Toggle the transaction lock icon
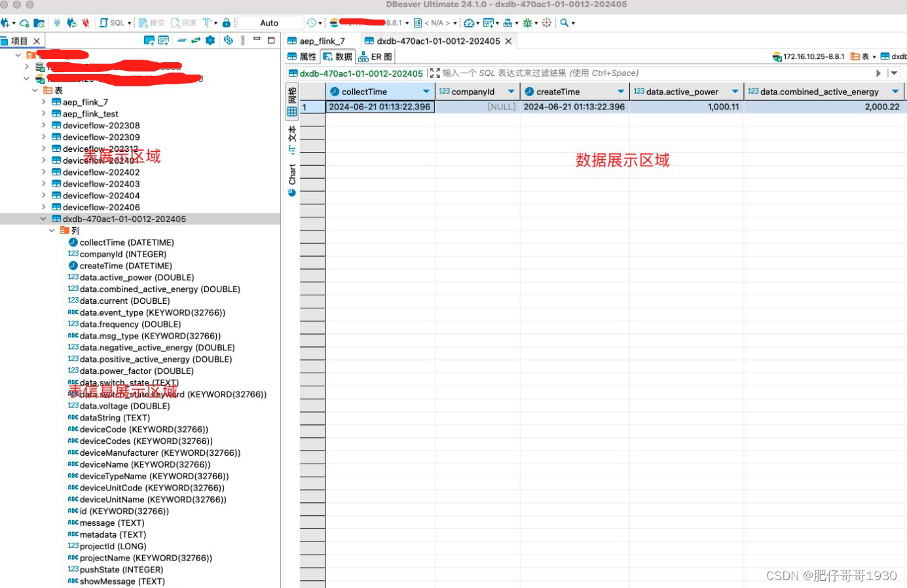 click(x=227, y=23)
